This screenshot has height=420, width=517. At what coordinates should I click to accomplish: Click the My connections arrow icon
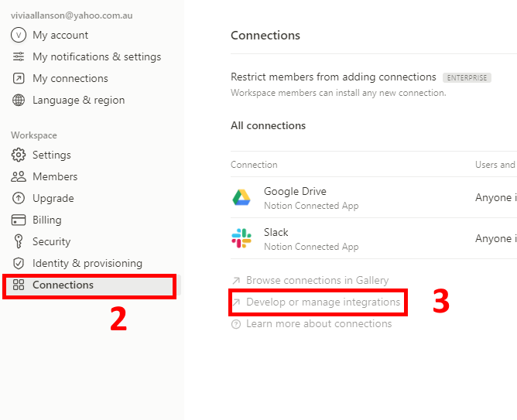pyautogui.click(x=19, y=78)
